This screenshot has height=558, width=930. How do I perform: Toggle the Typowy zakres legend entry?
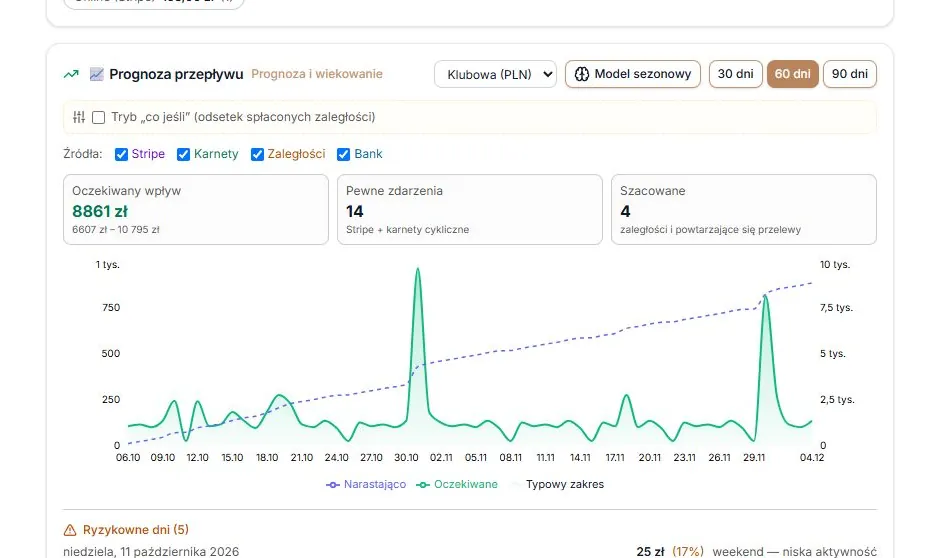point(556,484)
